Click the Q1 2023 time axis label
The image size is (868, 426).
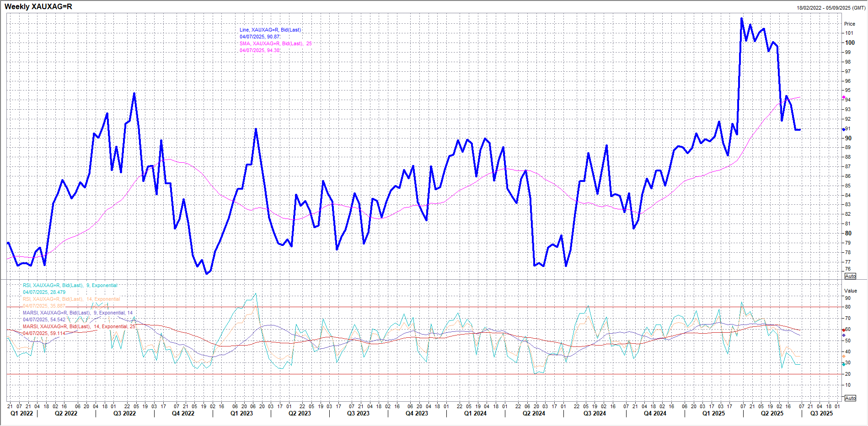pos(241,414)
